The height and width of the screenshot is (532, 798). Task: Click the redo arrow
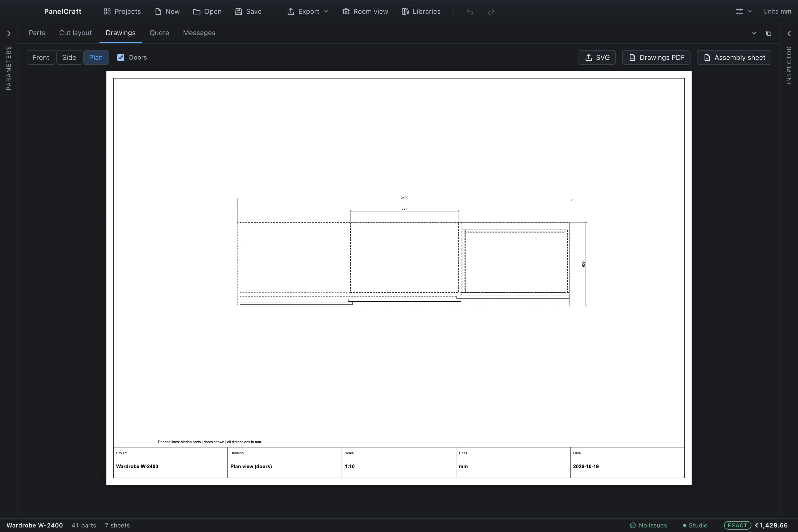491,12
